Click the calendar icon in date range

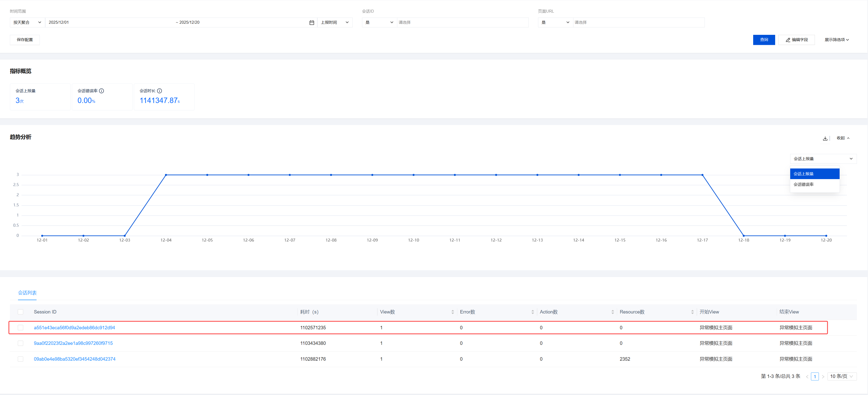click(x=312, y=22)
